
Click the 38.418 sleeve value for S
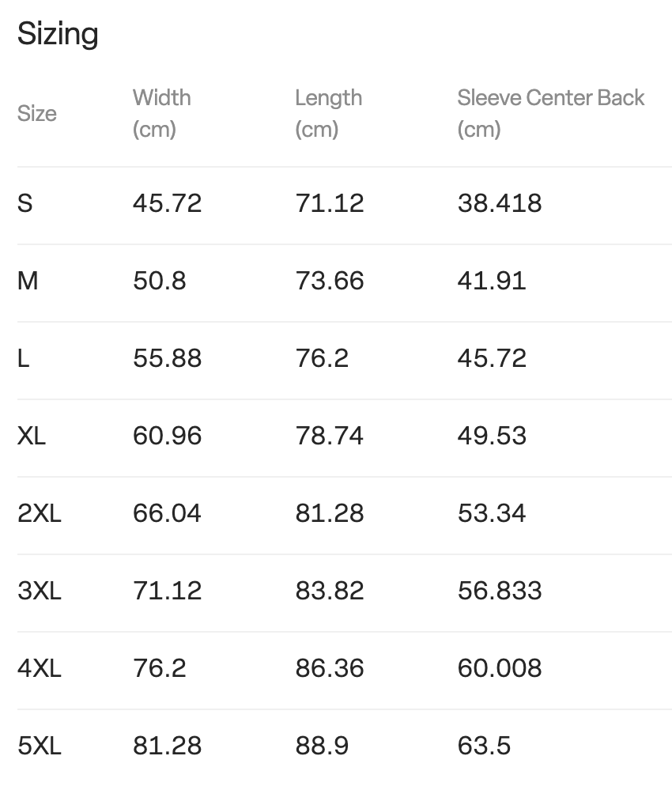pos(500,203)
